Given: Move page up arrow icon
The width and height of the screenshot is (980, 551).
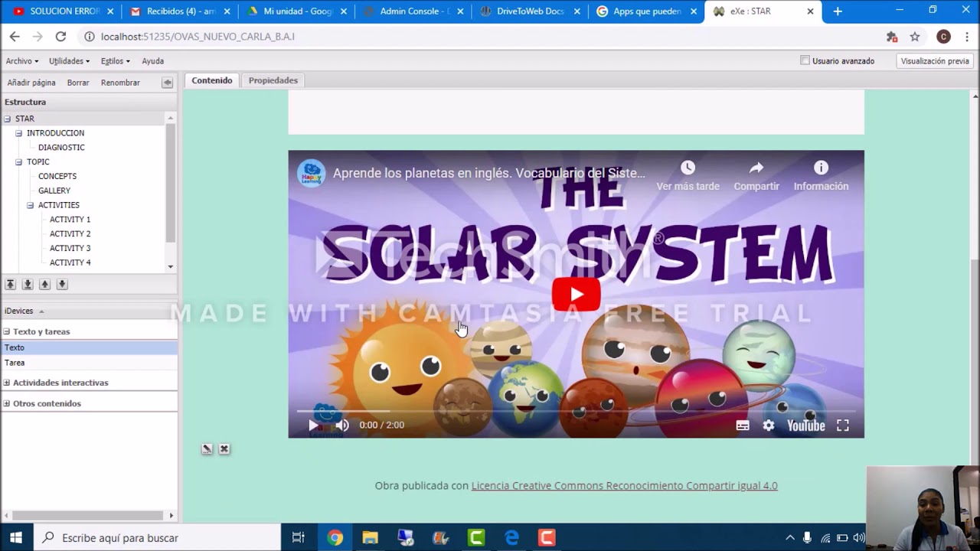Looking at the screenshot, I should (44, 285).
